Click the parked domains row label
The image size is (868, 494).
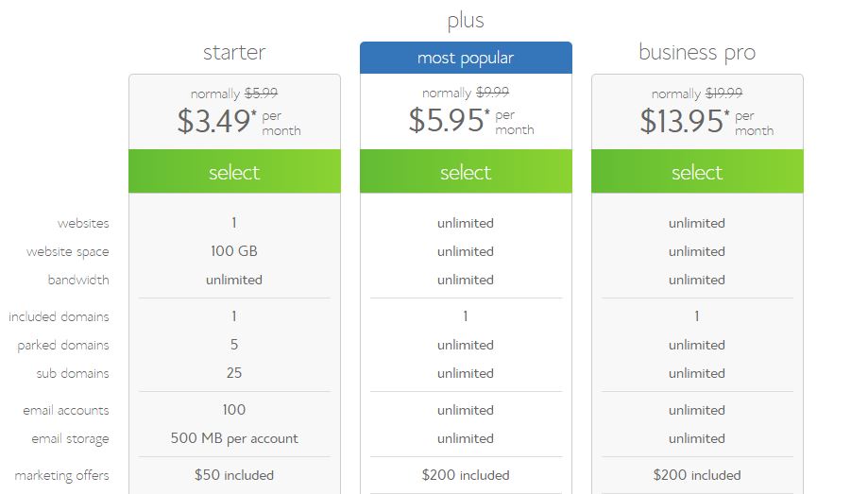tap(63, 345)
